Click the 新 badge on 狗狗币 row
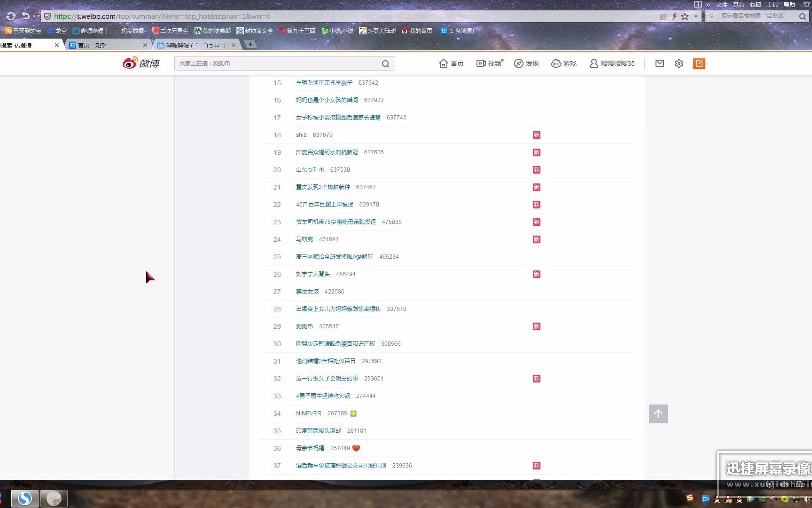The height and width of the screenshot is (508, 812). coord(537,326)
